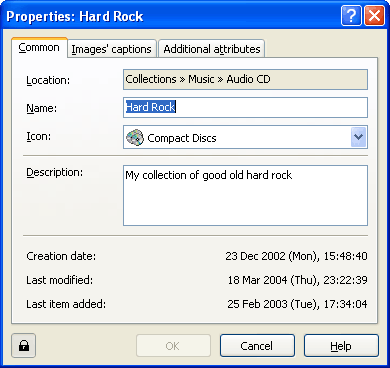
Task: Close the Properties: Hard Rock dialog
Action: [374, 16]
